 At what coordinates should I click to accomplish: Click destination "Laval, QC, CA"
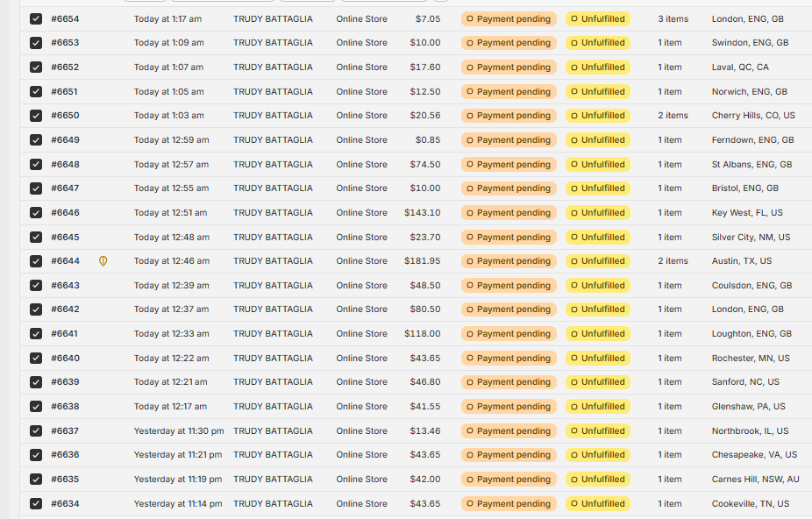(740, 68)
